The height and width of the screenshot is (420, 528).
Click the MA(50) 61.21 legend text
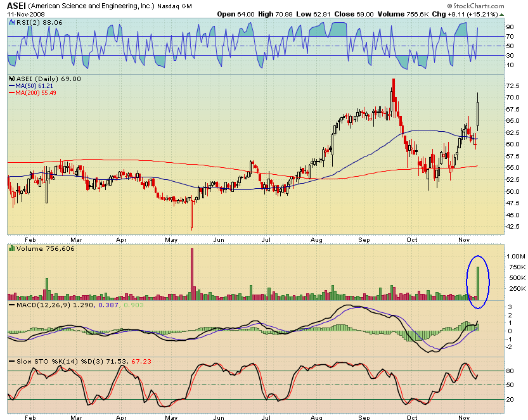(34, 86)
